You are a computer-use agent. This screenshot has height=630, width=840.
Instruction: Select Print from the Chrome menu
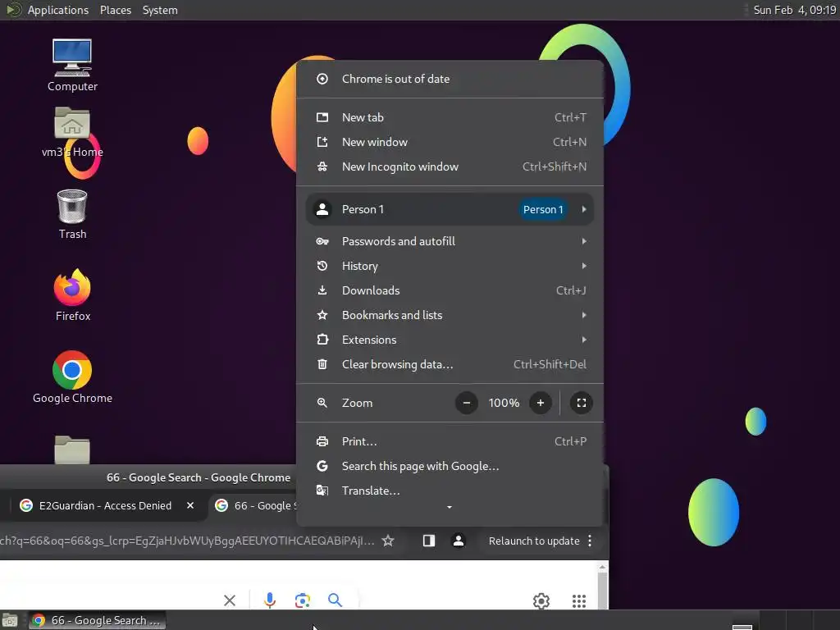[450, 441]
